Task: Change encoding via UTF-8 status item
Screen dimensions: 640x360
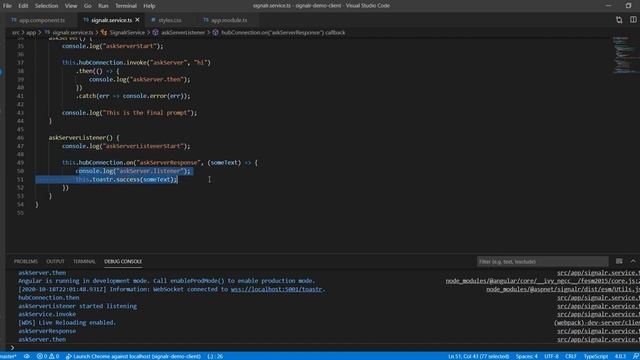Action: click(551, 356)
